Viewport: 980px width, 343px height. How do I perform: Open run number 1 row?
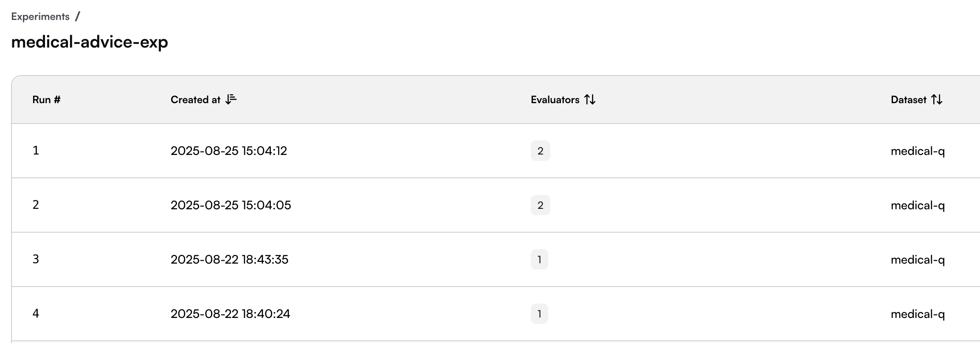[496, 151]
